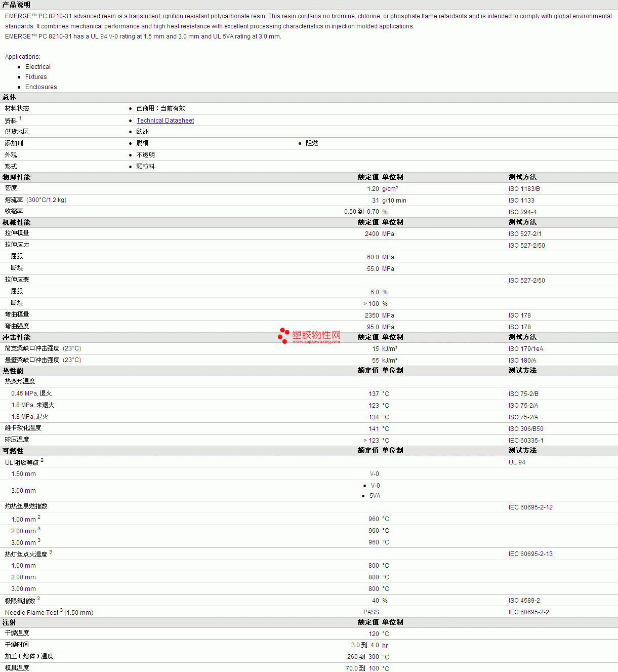Click the ISO 4589-2 test method
This screenshot has width=618, height=672.
[524, 601]
